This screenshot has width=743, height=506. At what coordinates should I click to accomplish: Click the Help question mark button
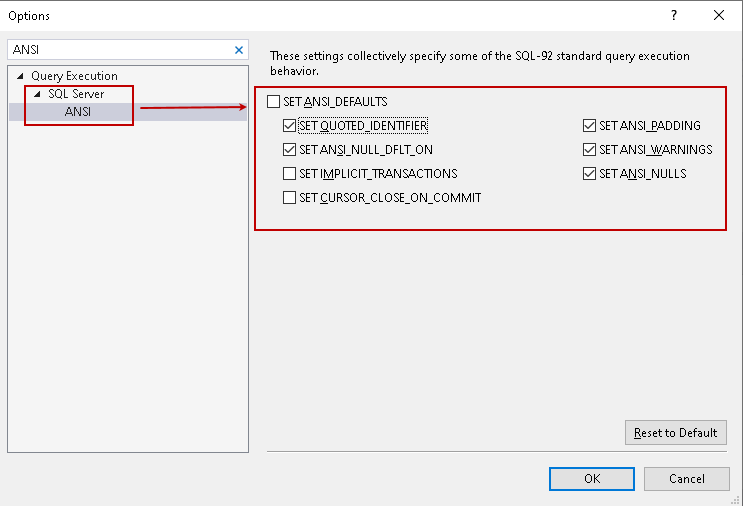[673, 15]
